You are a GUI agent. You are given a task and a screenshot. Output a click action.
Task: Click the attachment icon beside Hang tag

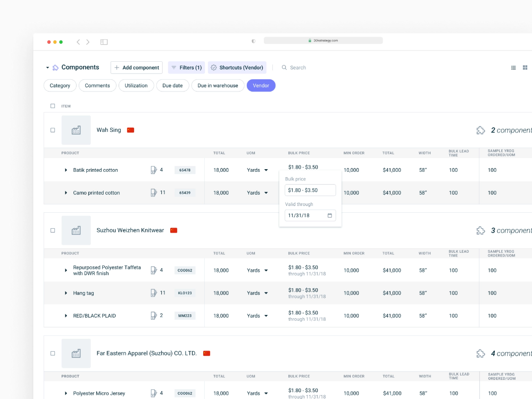pos(154,293)
